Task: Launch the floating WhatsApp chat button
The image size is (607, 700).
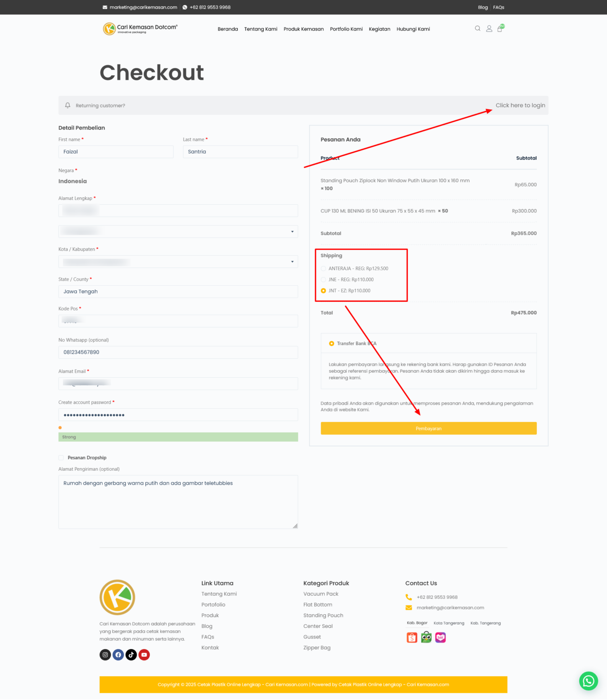Action: (x=588, y=681)
